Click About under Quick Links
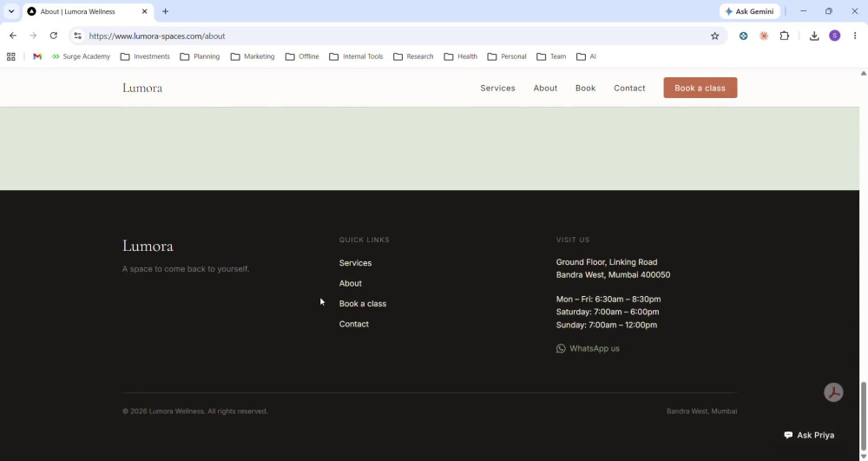This screenshot has height=461, width=868. pyautogui.click(x=351, y=283)
